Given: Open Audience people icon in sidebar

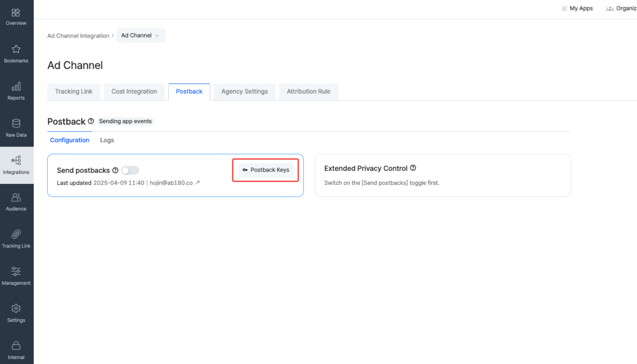Looking at the screenshot, I should (16, 197).
